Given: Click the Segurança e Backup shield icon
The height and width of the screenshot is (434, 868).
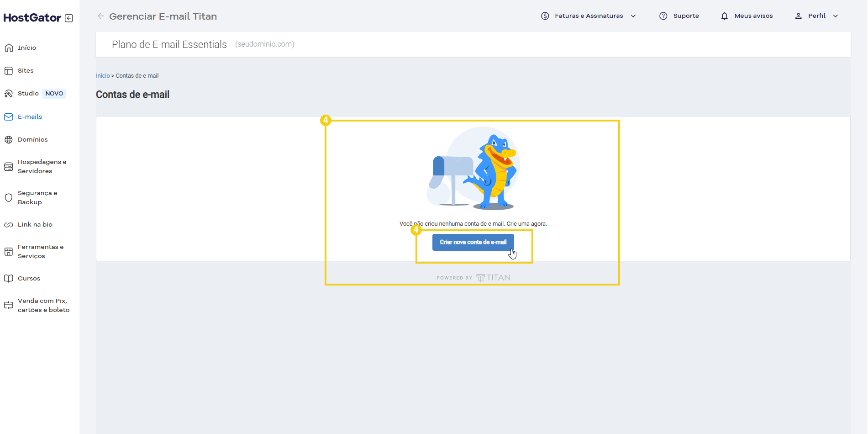Looking at the screenshot, I should pyautogui.click(x=9, y=198).
